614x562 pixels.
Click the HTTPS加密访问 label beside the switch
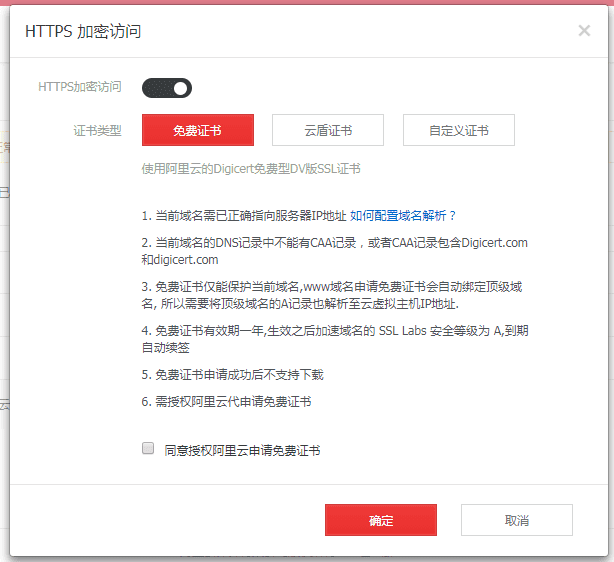pyautogui.click(x=80, y=87)
